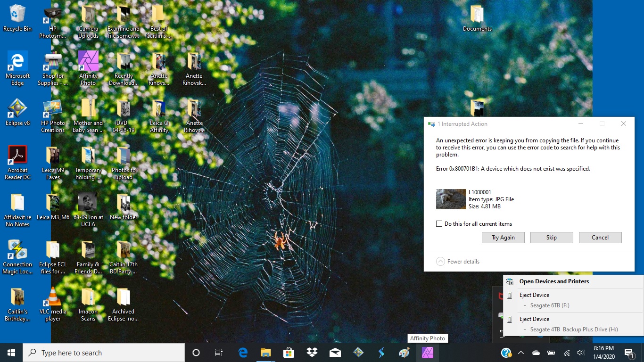Select the Examine and file somewhere folder
The width and height of the screenshot is (644, 362).
click(124, 22)
